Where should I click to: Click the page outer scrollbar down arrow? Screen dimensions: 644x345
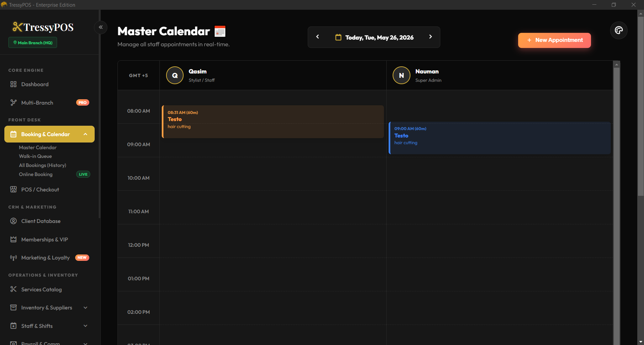pyautogui.click(x=641, y=342)
